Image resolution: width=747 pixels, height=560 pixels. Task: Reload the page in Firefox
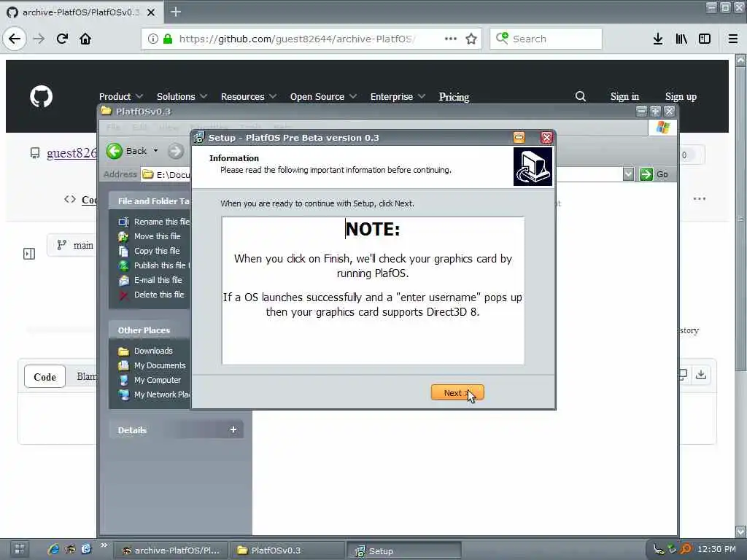[62, 39]
